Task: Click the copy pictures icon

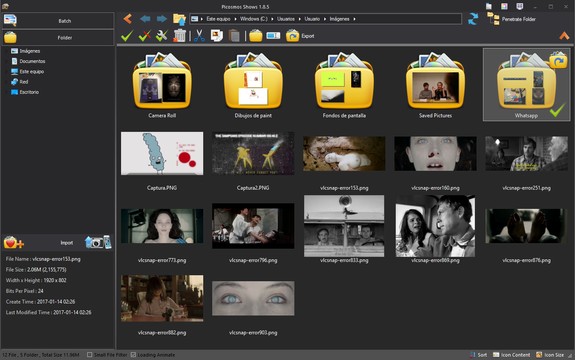Action: [217, 36]
